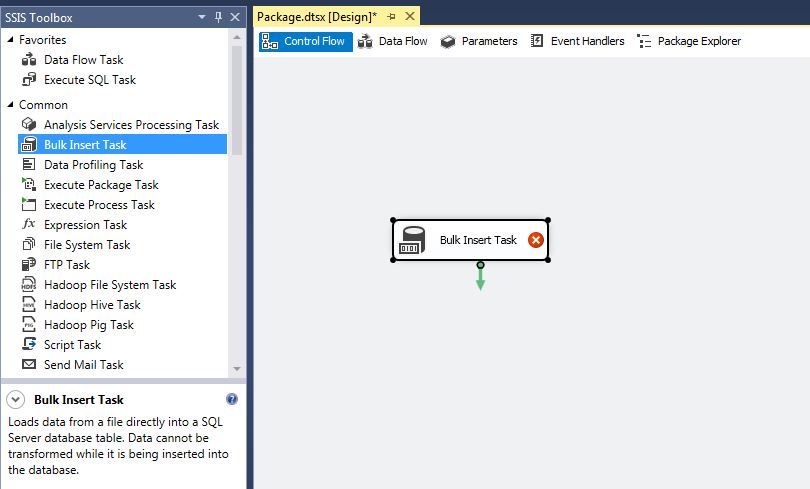Open the Event Handlers tab

click(578, 41)
